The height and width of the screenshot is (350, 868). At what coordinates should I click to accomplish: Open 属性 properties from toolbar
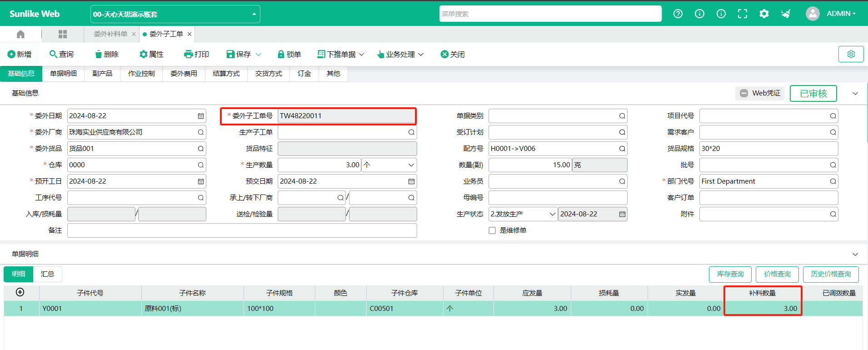pyautogui.click(x=151, y=54)
